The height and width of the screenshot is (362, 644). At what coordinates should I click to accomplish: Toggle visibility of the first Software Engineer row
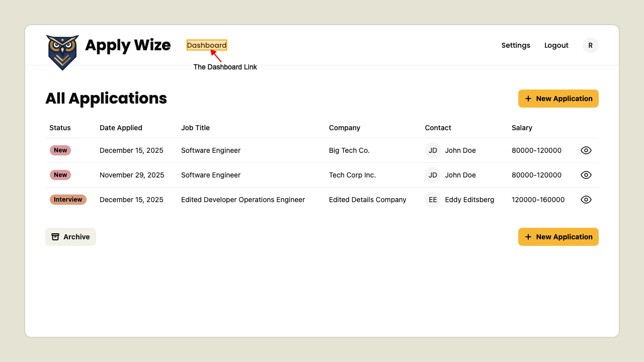point(586,150)
